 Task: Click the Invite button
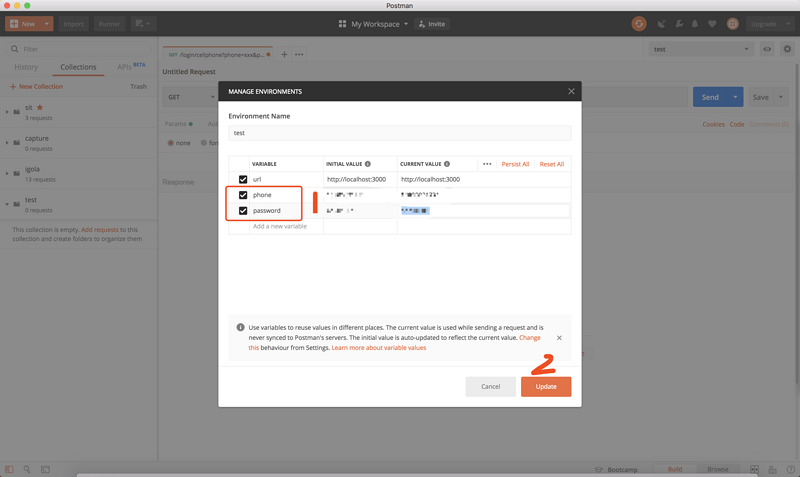click(432, 24)
